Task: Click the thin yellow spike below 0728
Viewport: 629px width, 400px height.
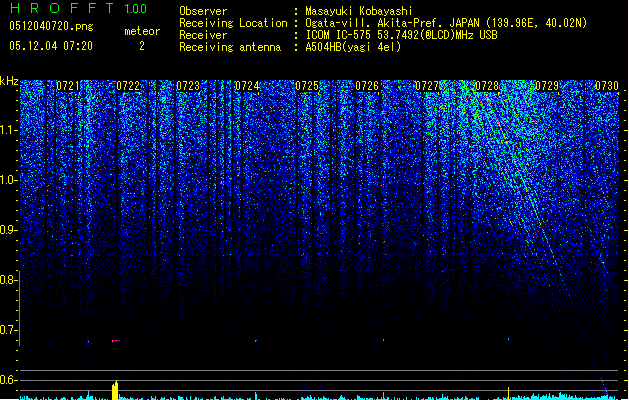Action: tap(509, 393)
